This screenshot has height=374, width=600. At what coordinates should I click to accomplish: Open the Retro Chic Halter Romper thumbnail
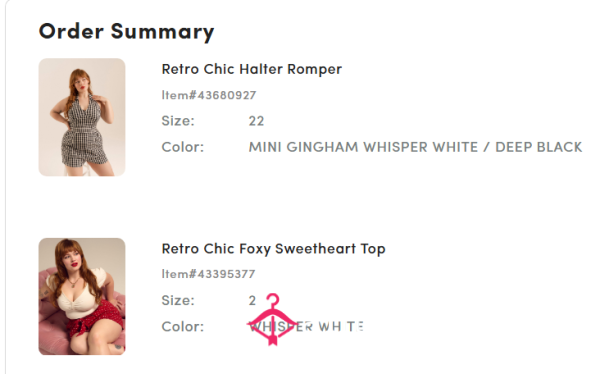point(82,117)
